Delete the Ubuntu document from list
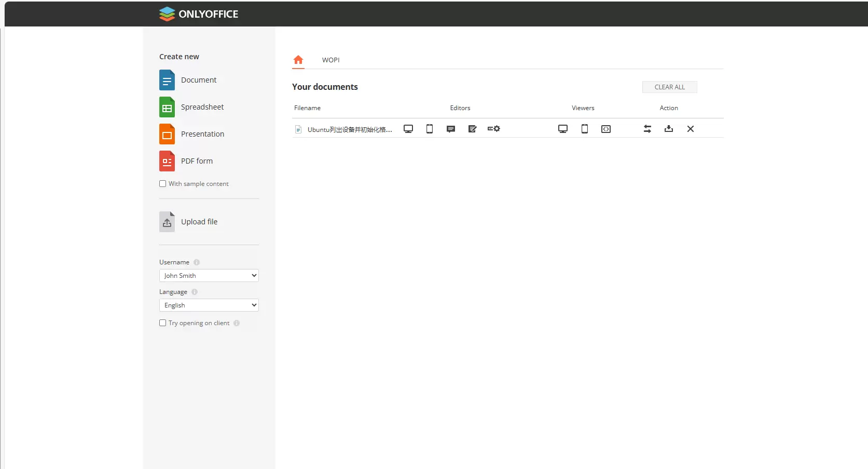This screenshot has height=469, width=868. point(691,129)
